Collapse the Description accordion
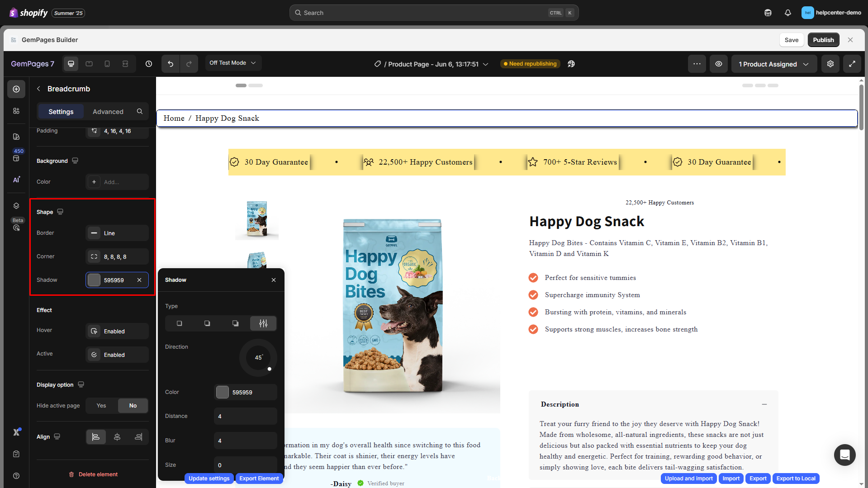Image resolution: width=868 pixels, height=488 pixels. pyautogui.click(x=764, y=404)
